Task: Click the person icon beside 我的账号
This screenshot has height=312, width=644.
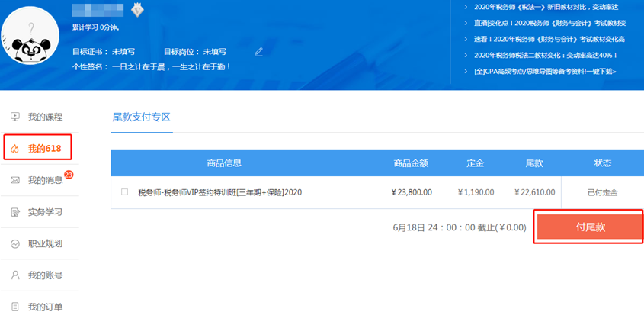Action: click(15, 275)
